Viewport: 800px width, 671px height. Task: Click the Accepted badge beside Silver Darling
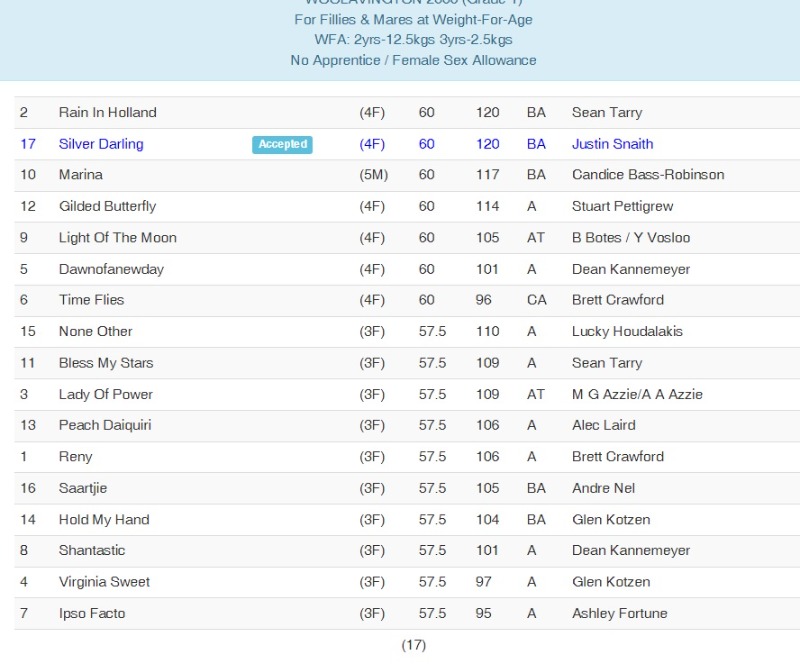(x=282, y=144)
